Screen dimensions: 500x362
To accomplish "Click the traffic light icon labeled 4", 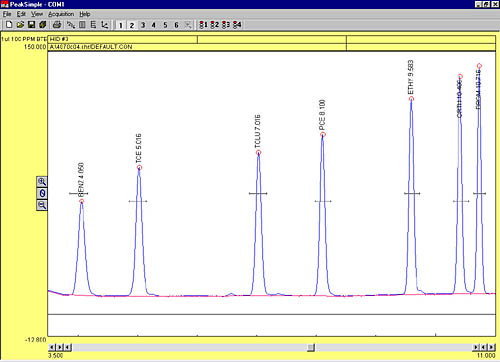I will point(237,25).
